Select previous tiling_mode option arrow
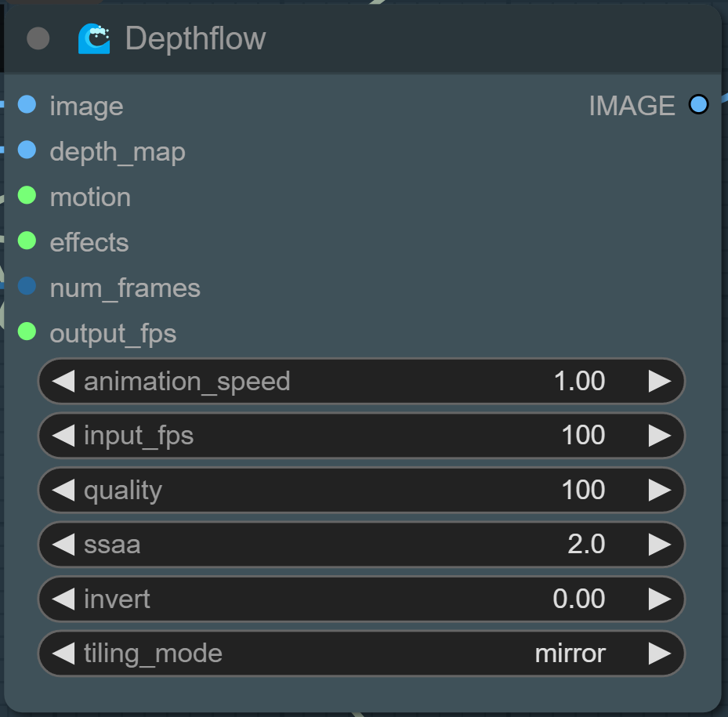Image resolution: width=728 pixels, height=717 pixels. [x=63, y=654]
